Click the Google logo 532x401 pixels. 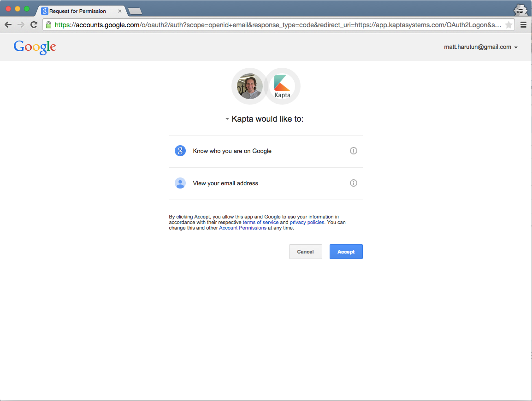coord(35,47)
